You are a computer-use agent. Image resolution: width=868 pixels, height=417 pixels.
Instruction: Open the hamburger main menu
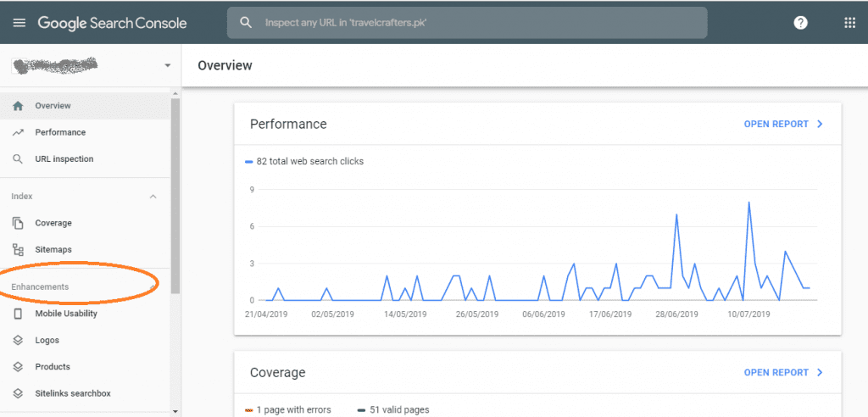pyautogui.click(x=19, y=23)
